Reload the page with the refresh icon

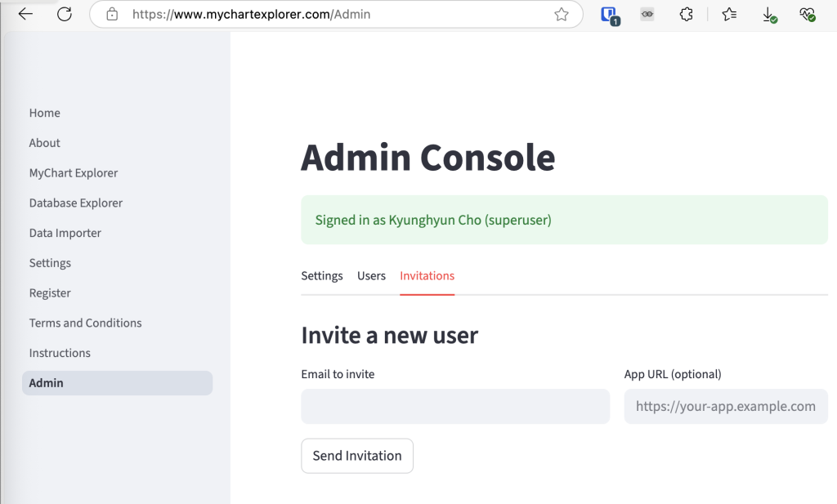coord(65,14)
